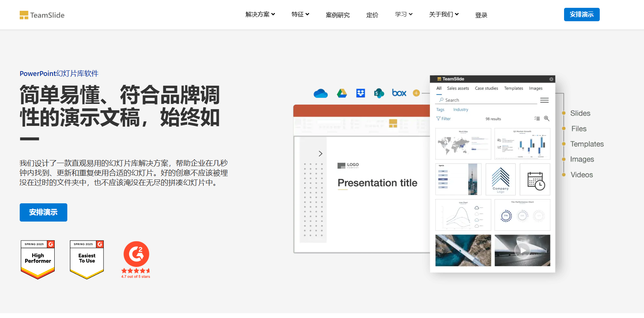
Task: Play the video thumbnail in TeamSlide panel
Action: click(x=522, y=250)
